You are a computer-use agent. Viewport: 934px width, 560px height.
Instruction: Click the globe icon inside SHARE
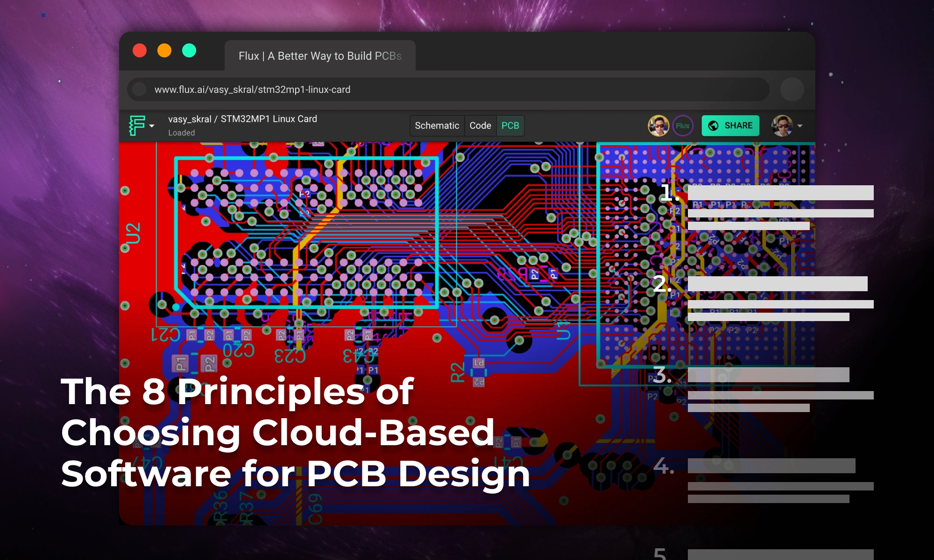(x=713, y=126)
